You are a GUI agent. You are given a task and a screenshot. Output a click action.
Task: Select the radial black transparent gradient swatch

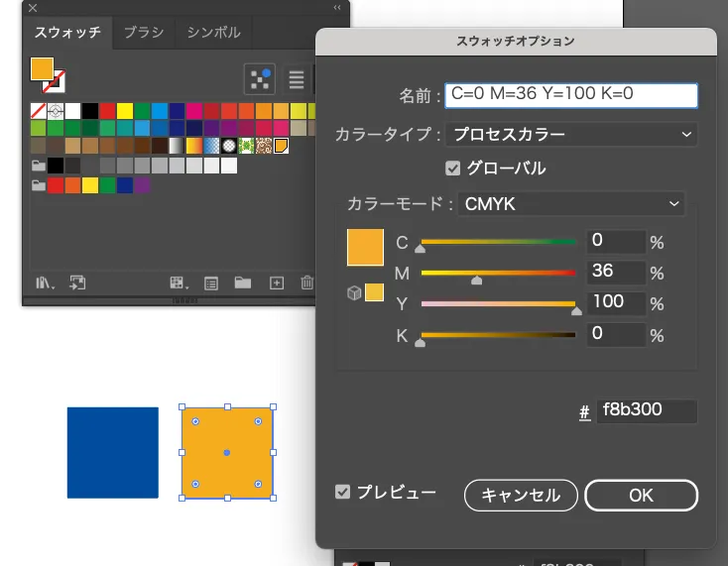229,146
